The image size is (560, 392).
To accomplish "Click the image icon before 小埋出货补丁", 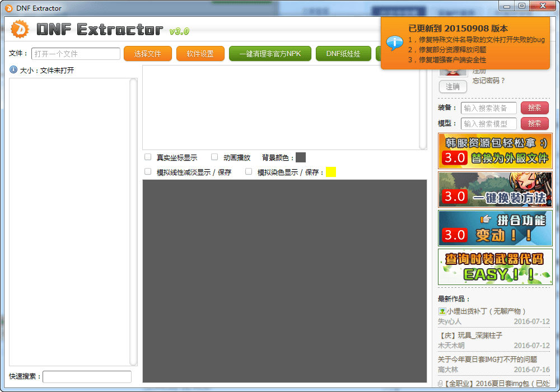I will pos(442,311).
